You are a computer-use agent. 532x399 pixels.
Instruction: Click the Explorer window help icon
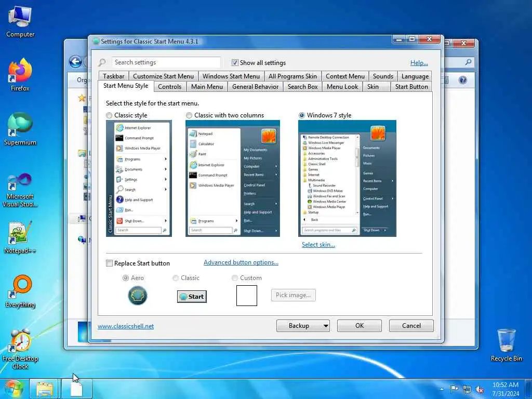462,80
